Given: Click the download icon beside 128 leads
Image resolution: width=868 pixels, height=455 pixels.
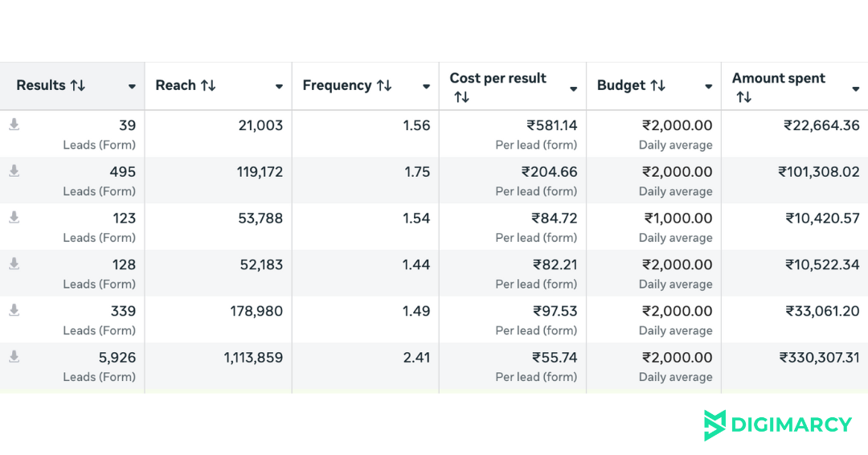Looking at the screenshot, I should click(x=14, y=264).
